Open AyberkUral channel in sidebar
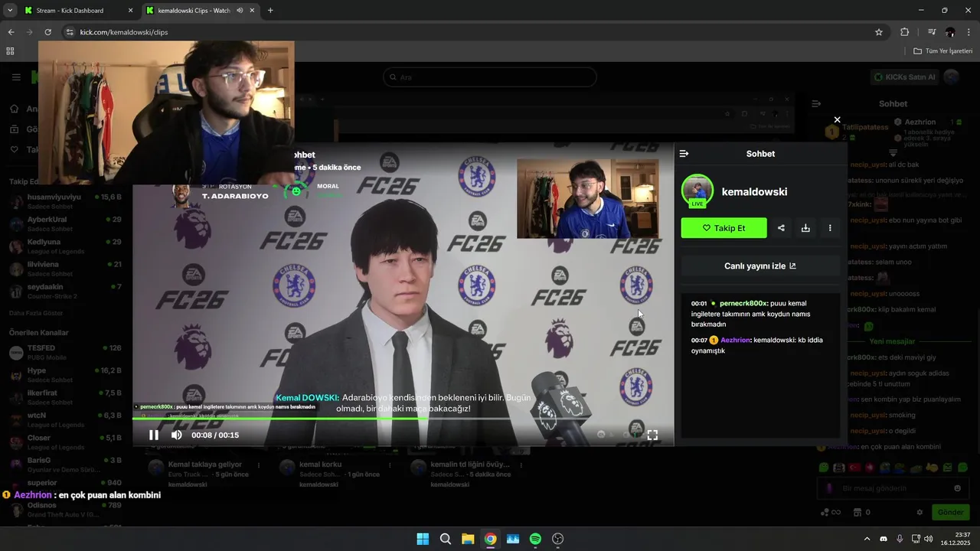 click(x=65, y=223)
